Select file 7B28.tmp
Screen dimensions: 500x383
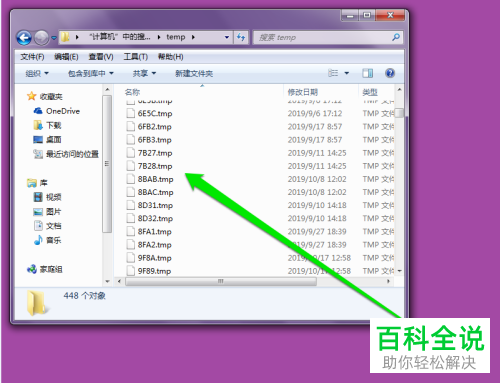click(155, 166)
